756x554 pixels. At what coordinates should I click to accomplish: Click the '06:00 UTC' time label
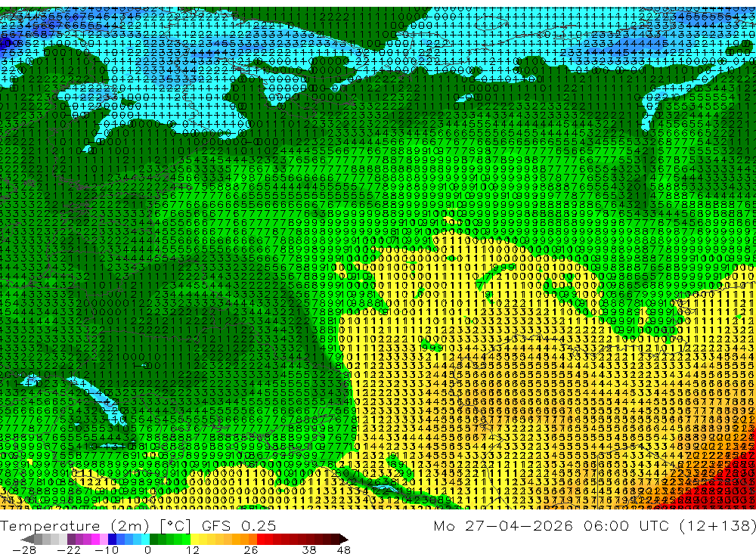[626, 525]
